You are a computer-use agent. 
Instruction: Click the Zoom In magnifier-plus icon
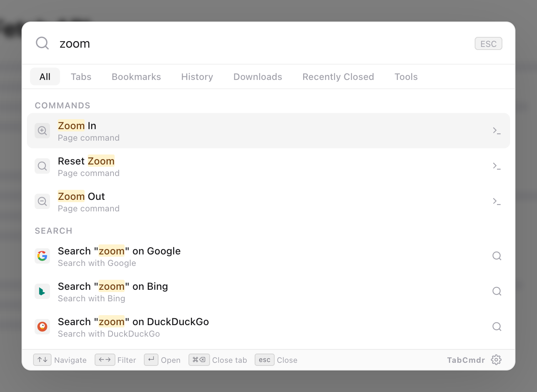click(42, 131)
